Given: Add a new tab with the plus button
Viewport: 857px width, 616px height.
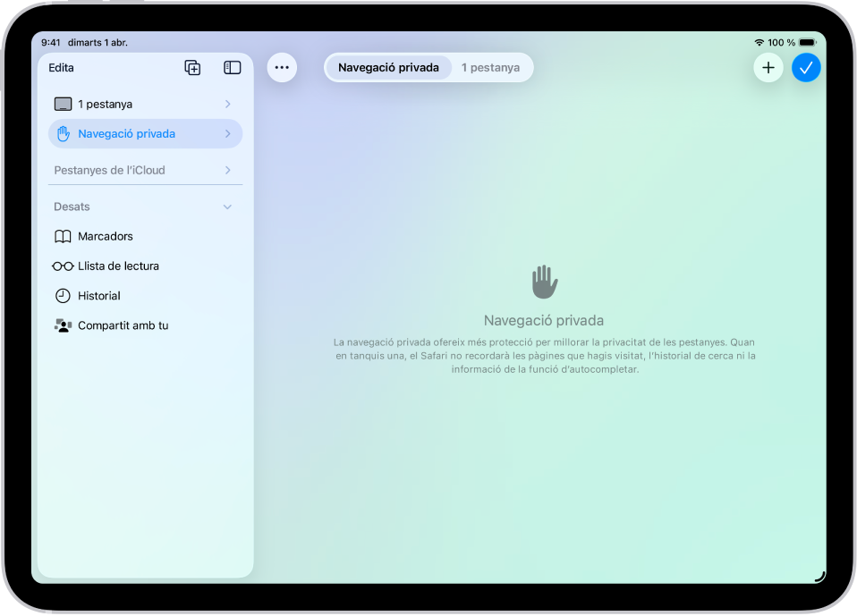Looking at the screenshot, I should point(768,68).
